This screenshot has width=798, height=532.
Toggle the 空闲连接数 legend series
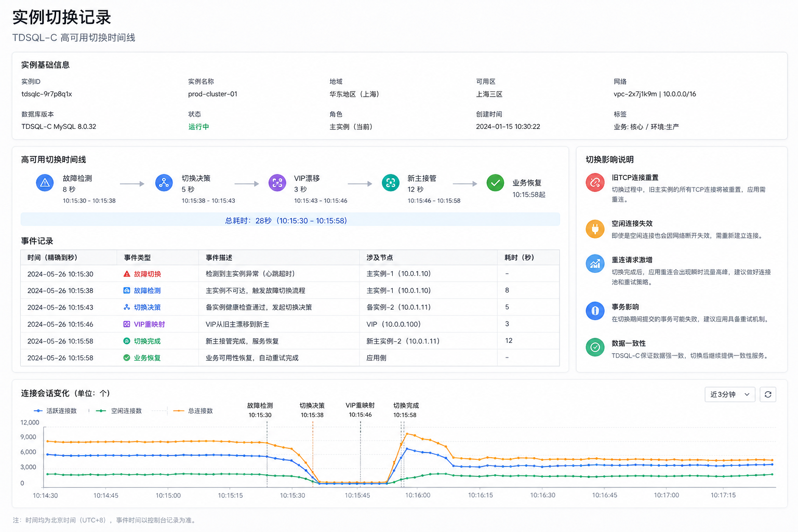coord(119,411)
